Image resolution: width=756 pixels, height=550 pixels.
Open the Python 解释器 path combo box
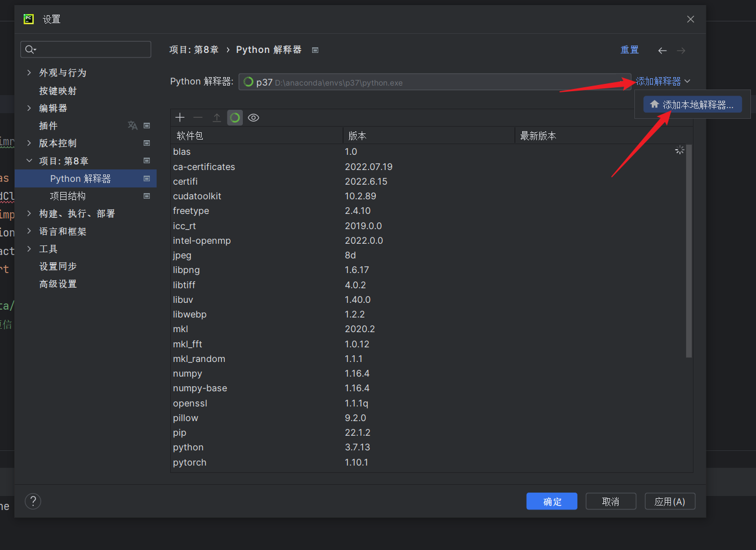(434, 82)
